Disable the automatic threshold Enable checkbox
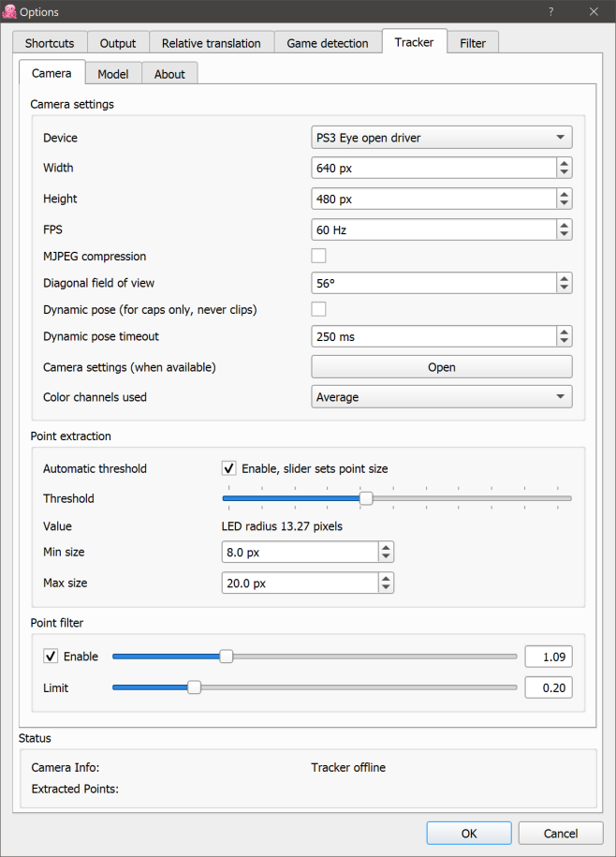 click(228, 468)
